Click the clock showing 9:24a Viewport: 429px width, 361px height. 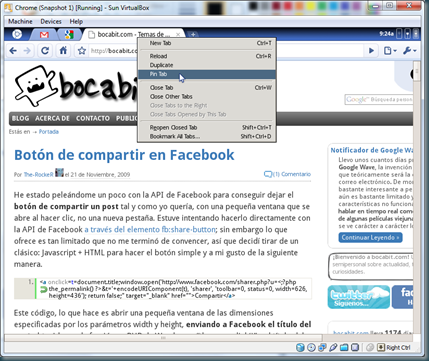click(x=386, y=34)
